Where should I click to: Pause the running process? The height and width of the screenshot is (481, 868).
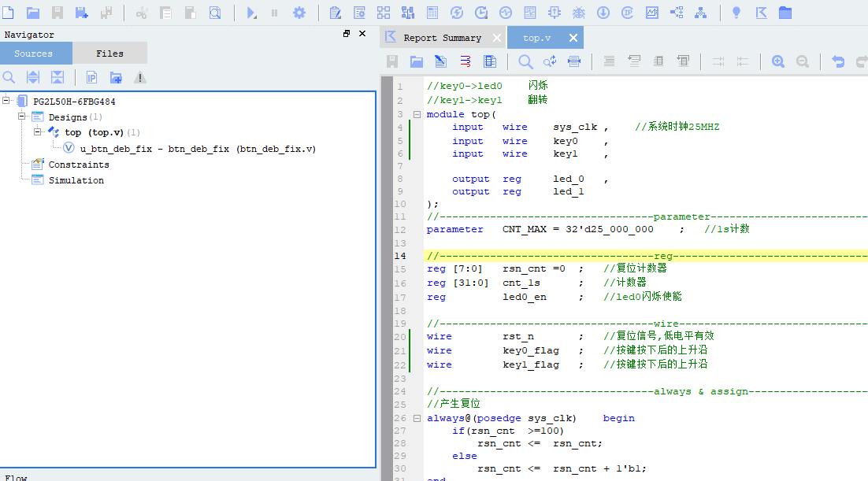(275, 11)
